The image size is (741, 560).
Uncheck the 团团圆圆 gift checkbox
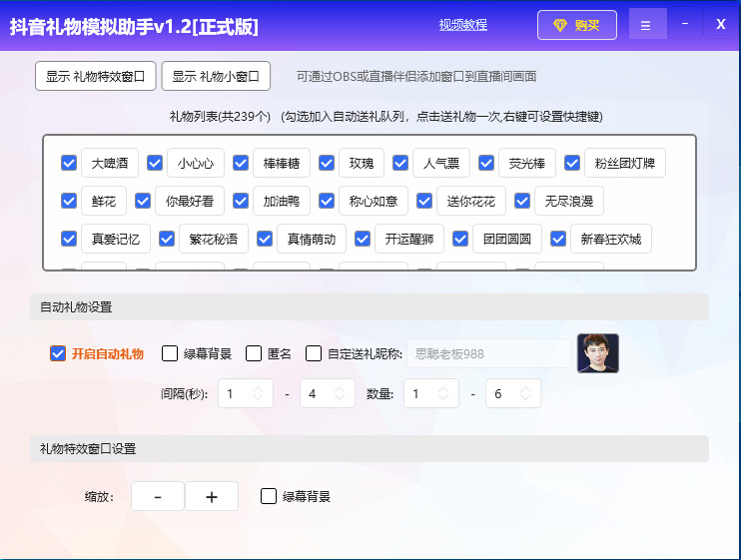click(x=460, y=239)
